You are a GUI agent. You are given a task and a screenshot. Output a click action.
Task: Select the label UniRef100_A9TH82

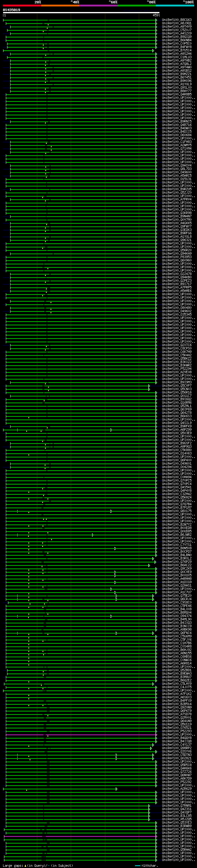(x=177, y=60)
